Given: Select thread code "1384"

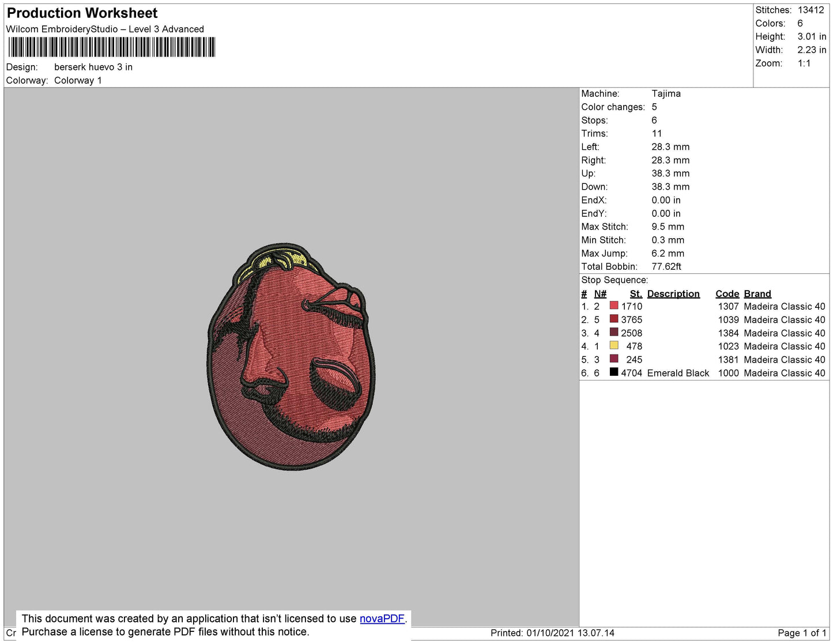Looking at the screenshot, I should coord(728,333).
